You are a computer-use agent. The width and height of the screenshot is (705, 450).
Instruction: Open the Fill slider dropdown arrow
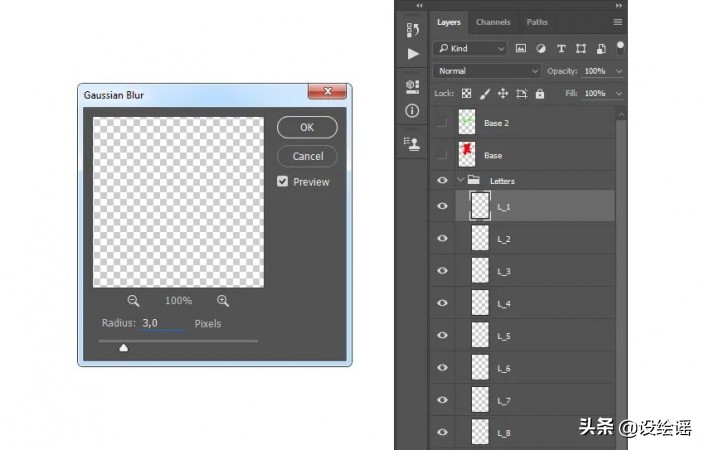coord(619,94)
